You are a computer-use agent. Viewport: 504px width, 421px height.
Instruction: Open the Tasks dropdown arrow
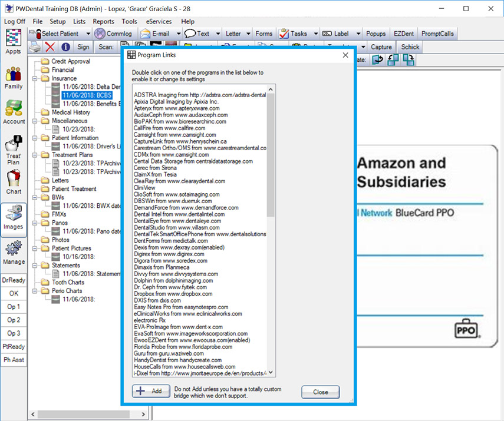pyautogui.click(x=316, y=34)
